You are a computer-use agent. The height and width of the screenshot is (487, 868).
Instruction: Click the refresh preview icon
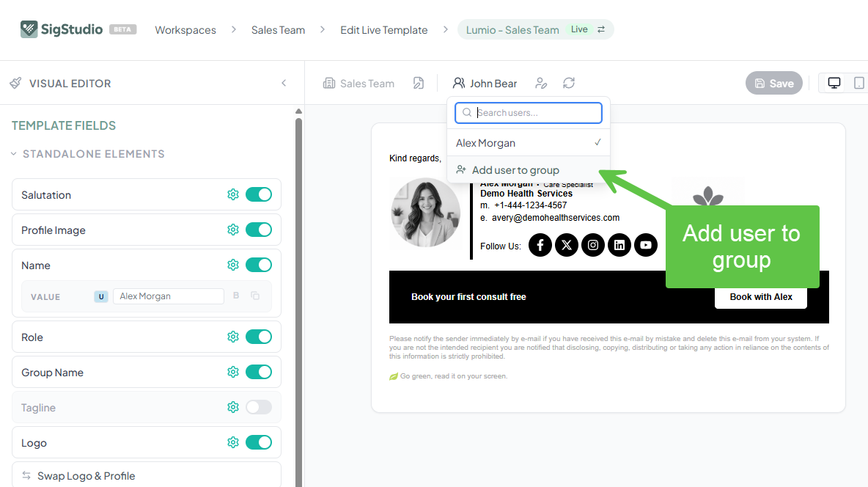(x=568, y=83)
